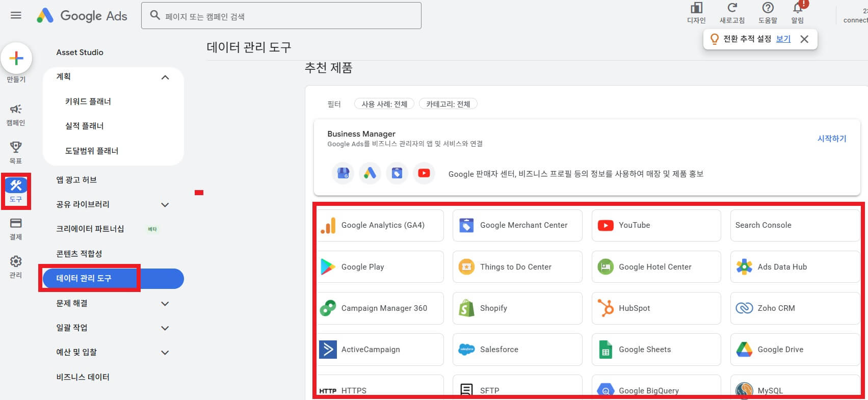868x400 pixels.
Task: Open 비즈니스 데이터 item
Action: pos(83,377)
